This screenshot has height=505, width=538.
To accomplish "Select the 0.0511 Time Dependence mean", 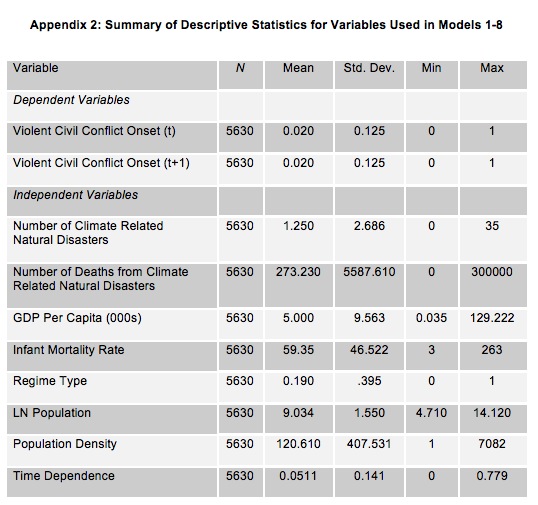I will click(298, 476).
